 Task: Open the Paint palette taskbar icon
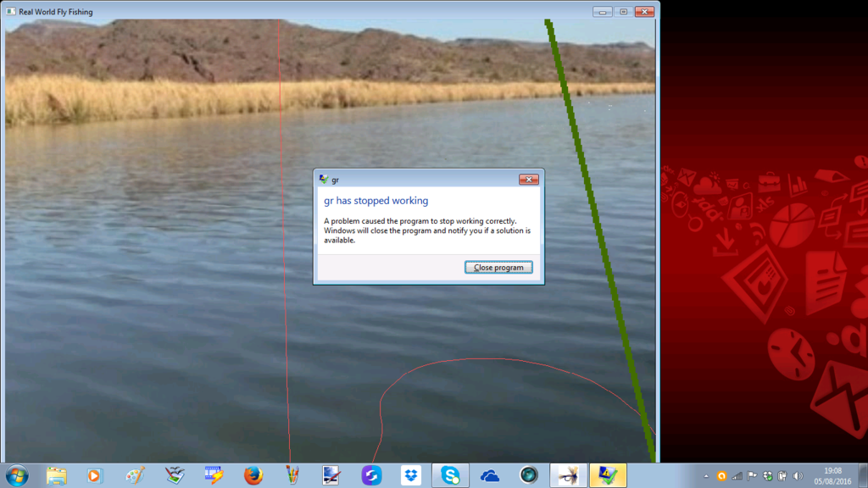135,475
